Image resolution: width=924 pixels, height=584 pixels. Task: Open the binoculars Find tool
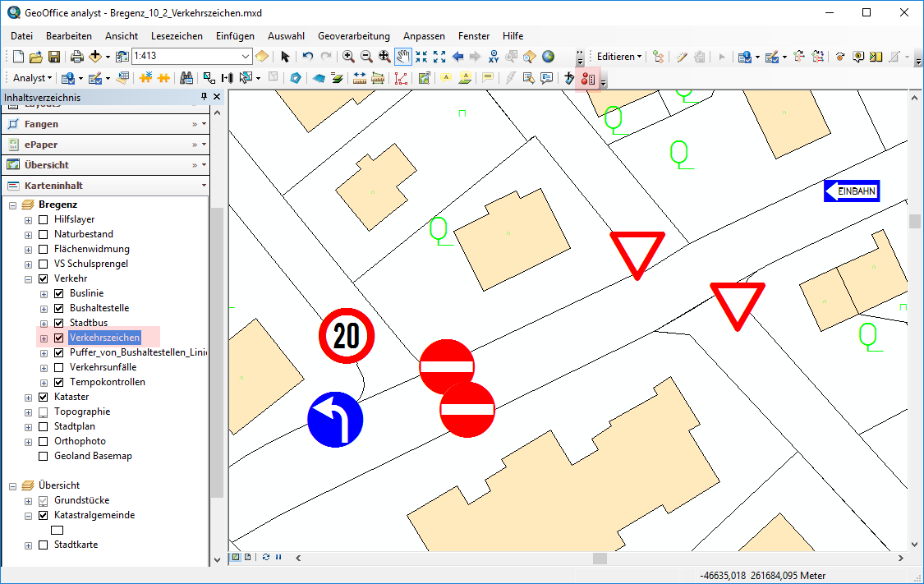(186, 78)
